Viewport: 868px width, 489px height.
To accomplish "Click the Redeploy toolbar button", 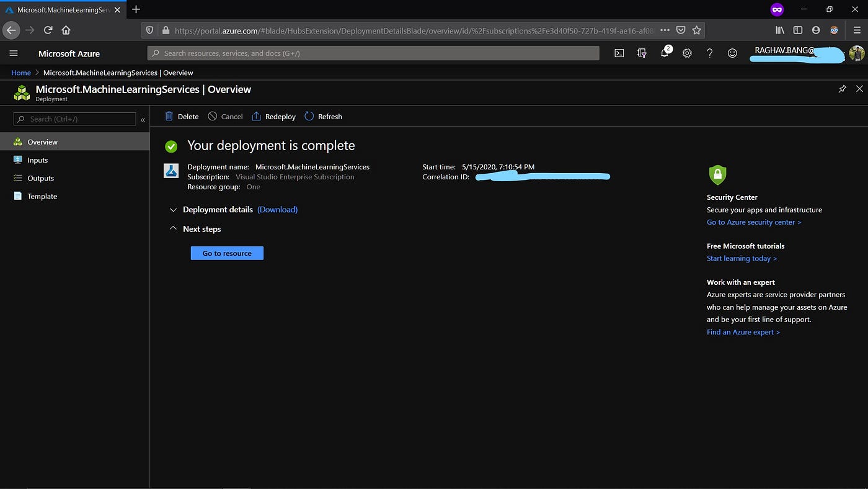I will point(273,117).
